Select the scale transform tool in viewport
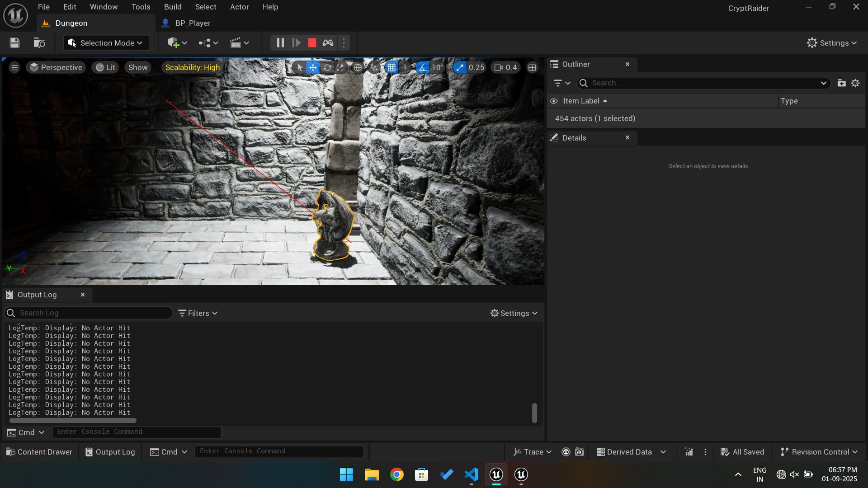 340,68
